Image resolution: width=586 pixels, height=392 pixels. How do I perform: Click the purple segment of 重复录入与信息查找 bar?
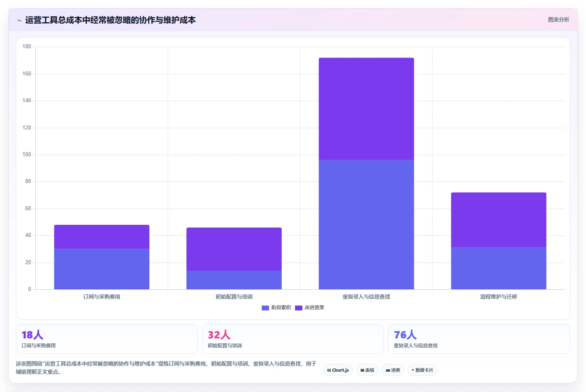pyautogui.click(x=366, y=109)
